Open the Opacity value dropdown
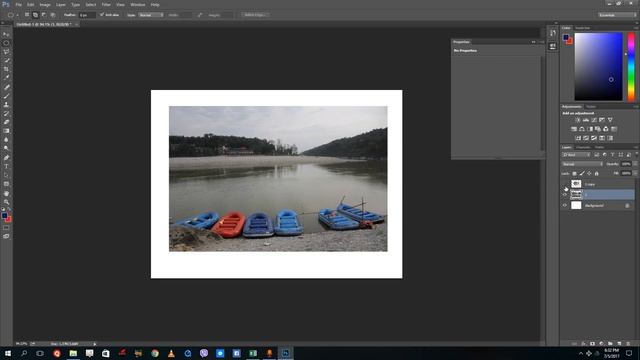This screenshot has width=640, height=360. pyautogui.click(x=635, y=164)
